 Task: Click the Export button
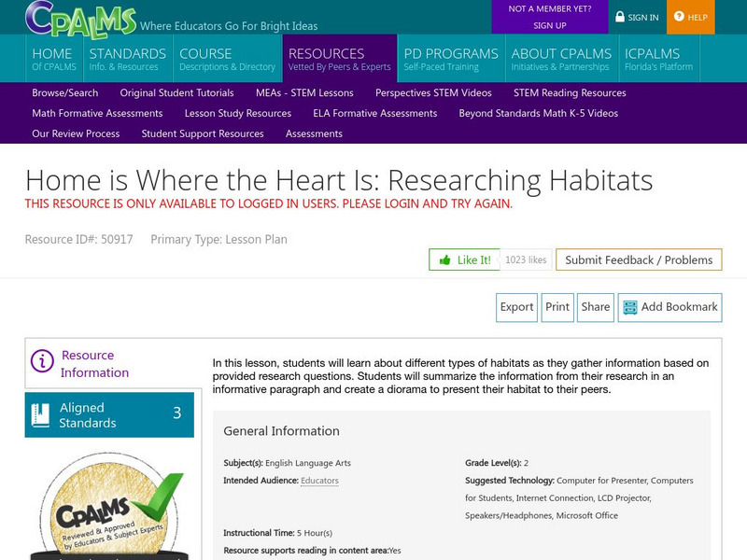click(x=516, y=307)
